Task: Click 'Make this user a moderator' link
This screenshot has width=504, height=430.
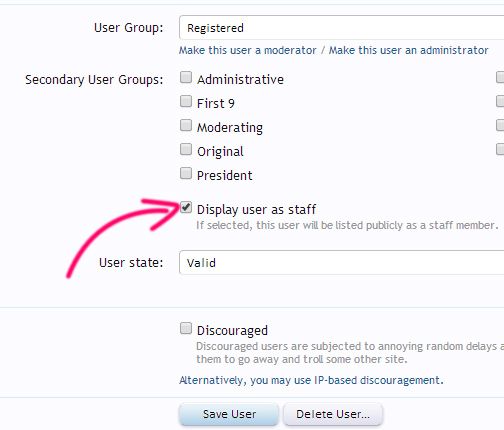Action: (248, 50)
